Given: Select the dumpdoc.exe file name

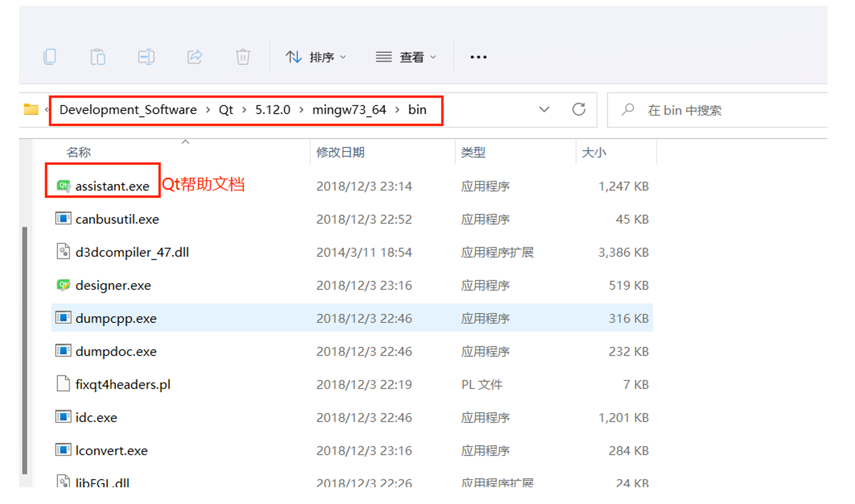Looking at the screenshot, I should tap(116, 352).
